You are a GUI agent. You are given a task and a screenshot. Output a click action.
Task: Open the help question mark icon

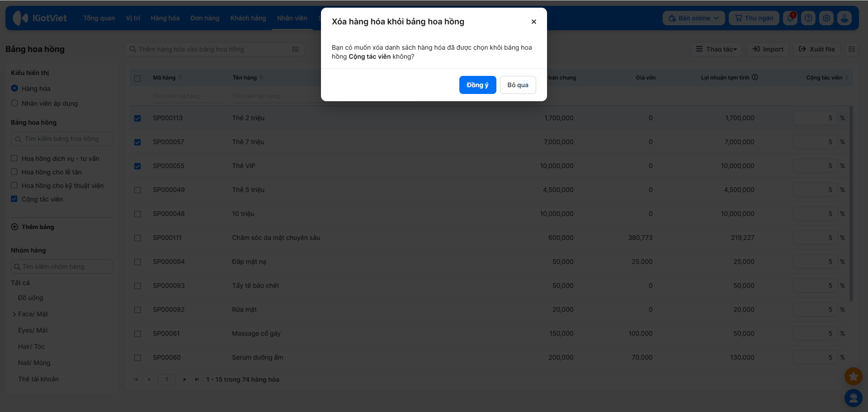pyautogui.click(x=808, y=18)
